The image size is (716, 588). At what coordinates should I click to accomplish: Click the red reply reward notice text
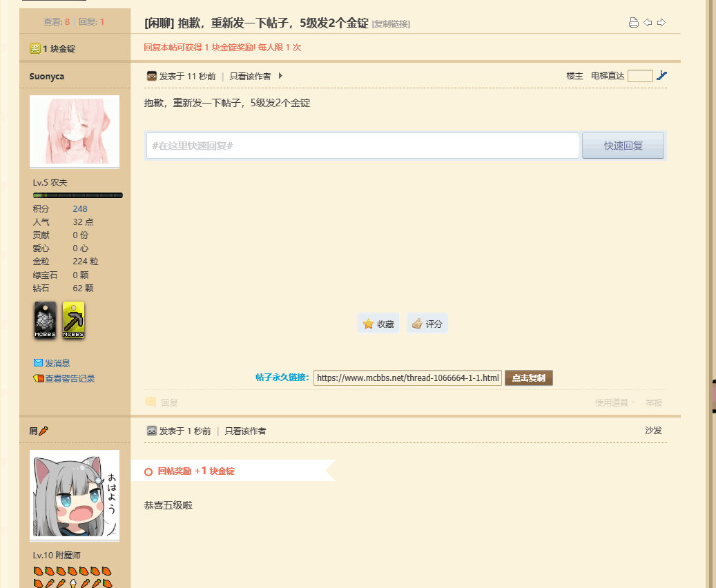[x=222, y=48]
